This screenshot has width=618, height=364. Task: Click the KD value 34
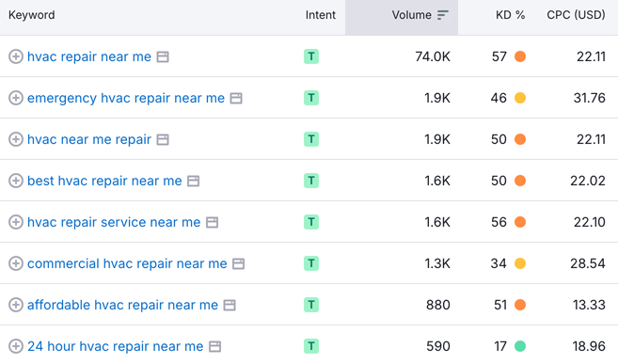click(499, 263)
